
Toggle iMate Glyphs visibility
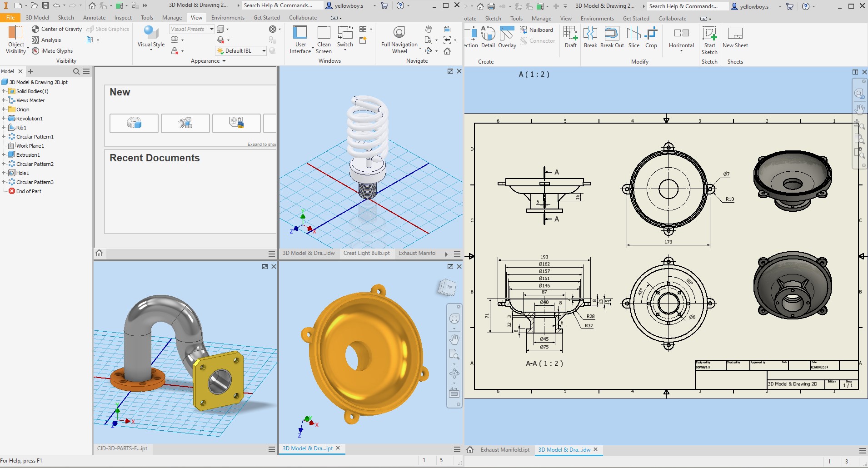tap(52, 51)
